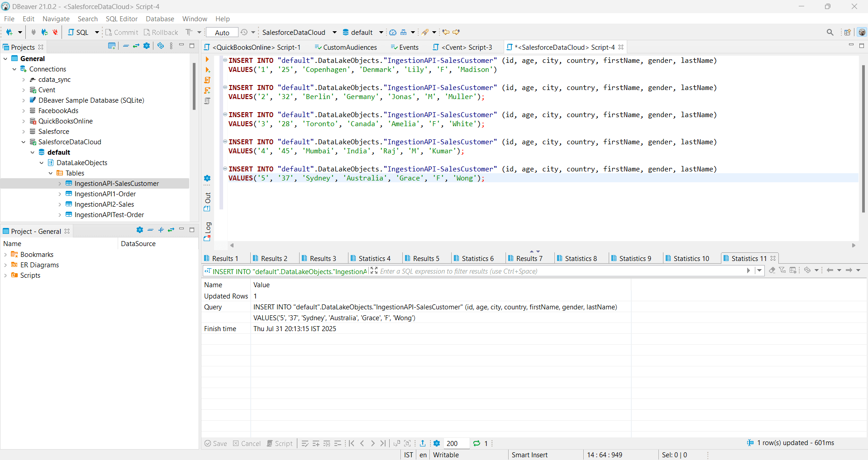Click the refresh results green arrows icon

coord(477,443)
